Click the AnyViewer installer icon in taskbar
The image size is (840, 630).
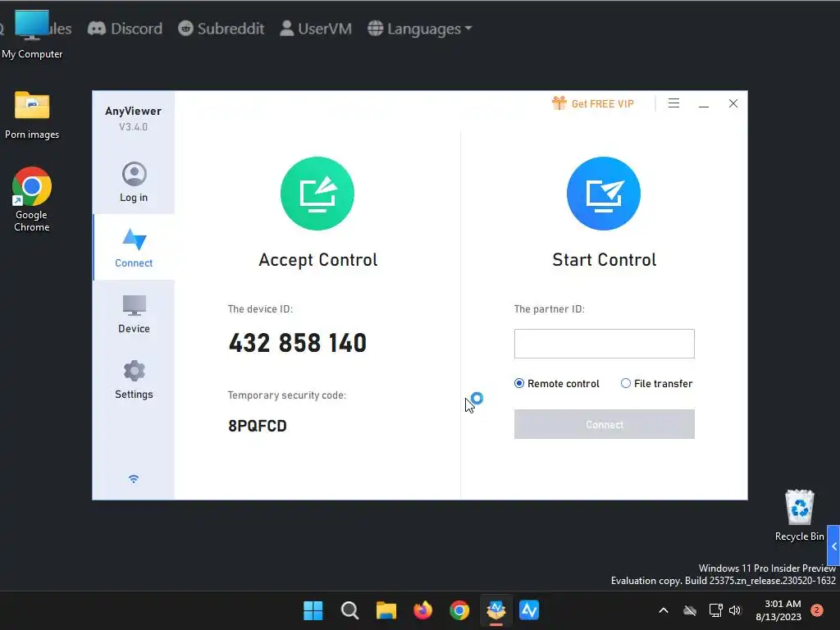coord(496,610)
